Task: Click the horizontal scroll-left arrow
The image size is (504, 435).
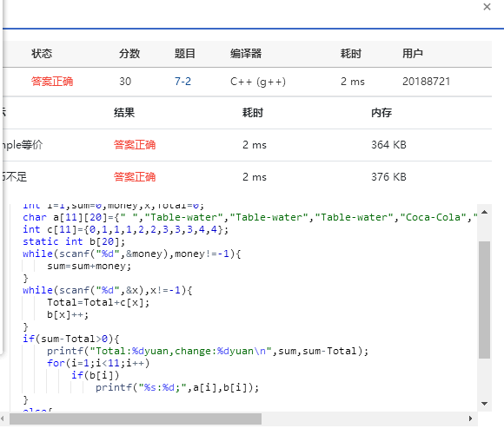Action: point(3,419)
